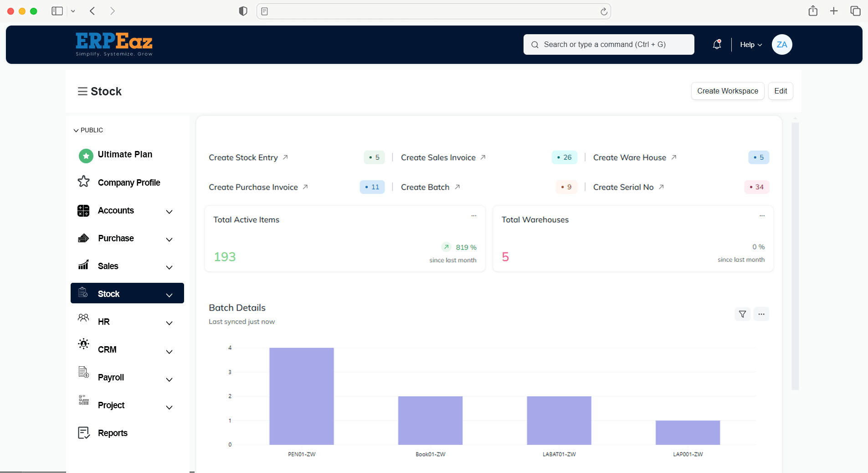Click the Batch Details filter icon
Screen dimensions: 868x473
[x=742, y=314]
